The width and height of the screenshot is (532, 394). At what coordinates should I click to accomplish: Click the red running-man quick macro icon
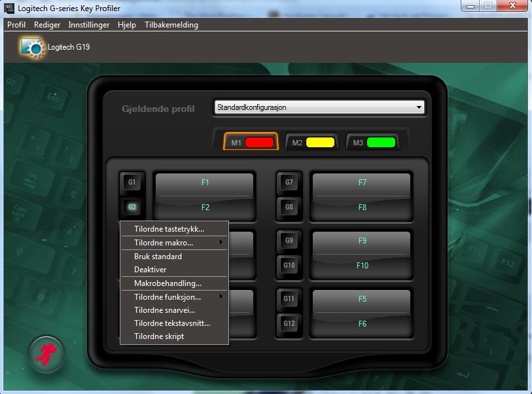[46, 354]
